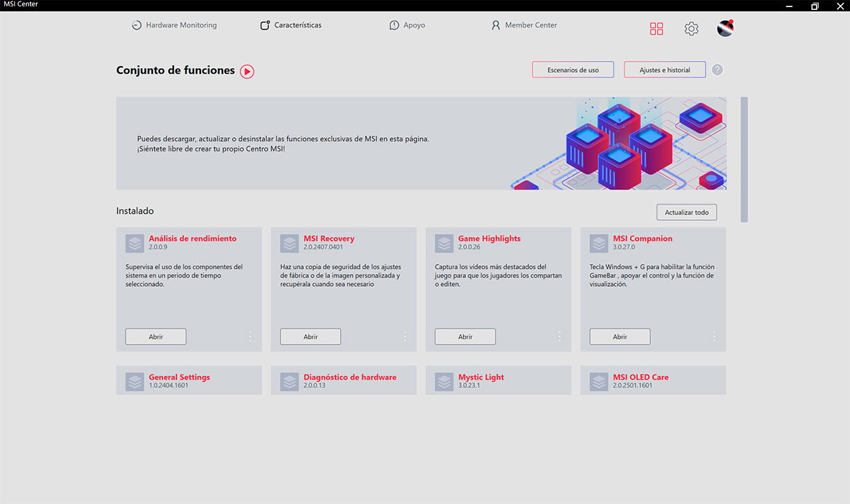Open the three-dot menu for MSI Recovery
This screenshot has width=850, height=504.
pyautogui.click(x=405, y=337)
